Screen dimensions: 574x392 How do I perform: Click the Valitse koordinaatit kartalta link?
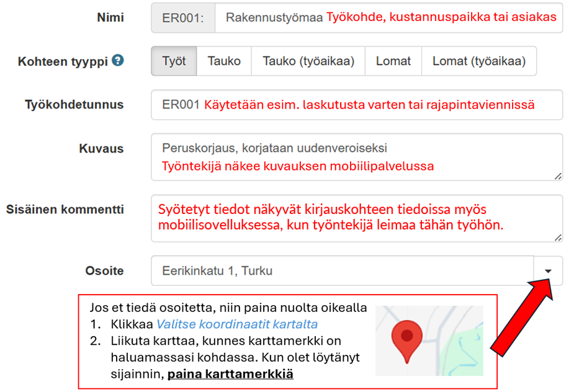pos(237,324)
